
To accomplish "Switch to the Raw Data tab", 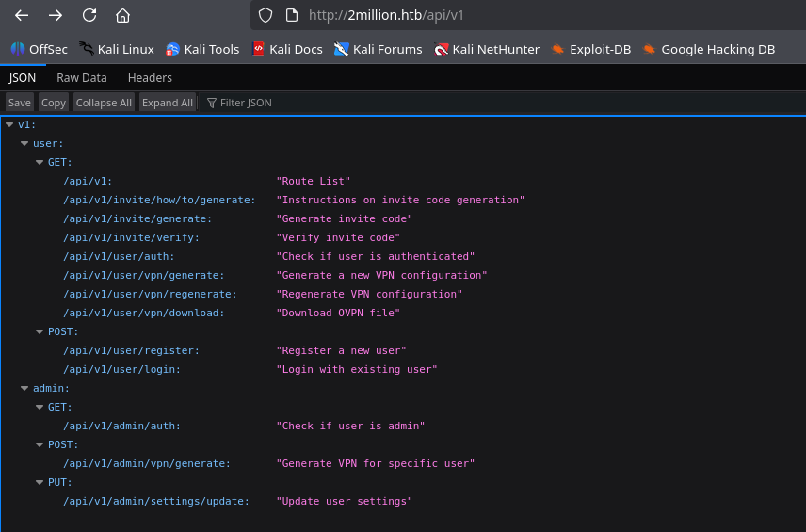I will click(82, 77).
